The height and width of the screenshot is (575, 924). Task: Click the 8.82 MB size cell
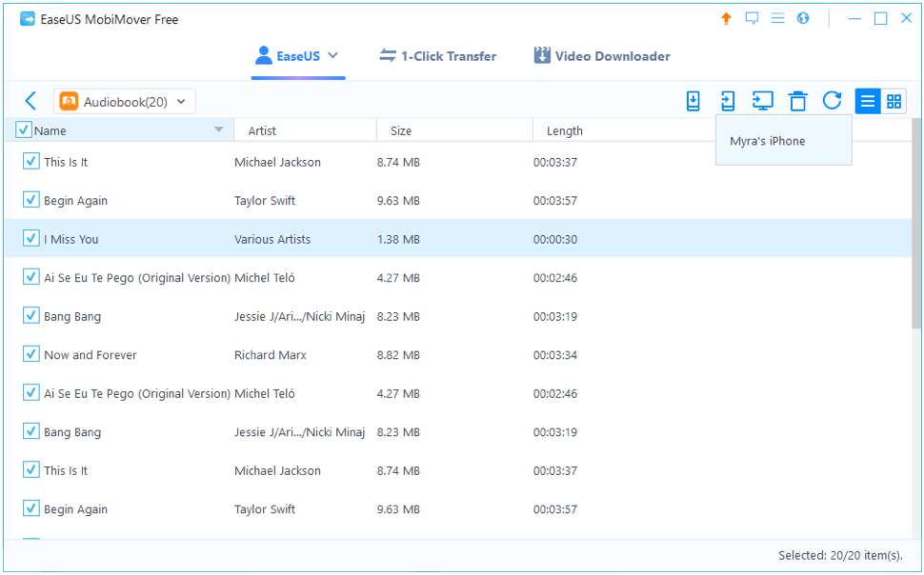tap(398, 355)
